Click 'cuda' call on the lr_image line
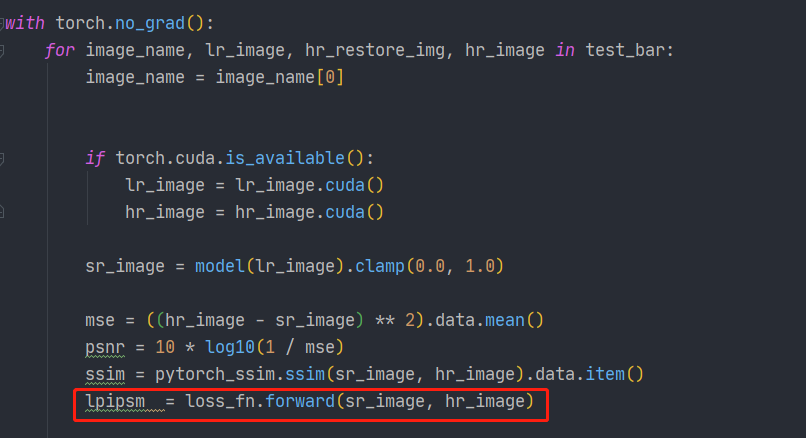 [345, 185]
